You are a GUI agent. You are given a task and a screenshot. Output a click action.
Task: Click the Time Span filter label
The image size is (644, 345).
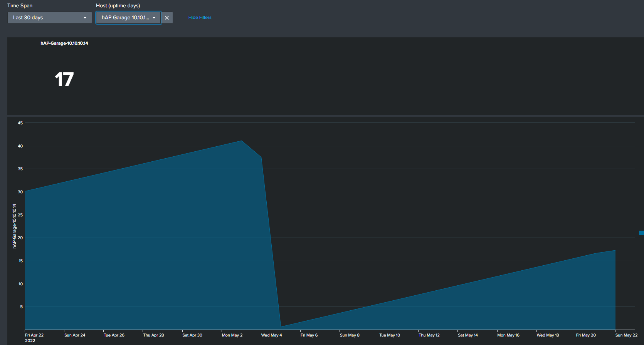click(x=20, y=6)
